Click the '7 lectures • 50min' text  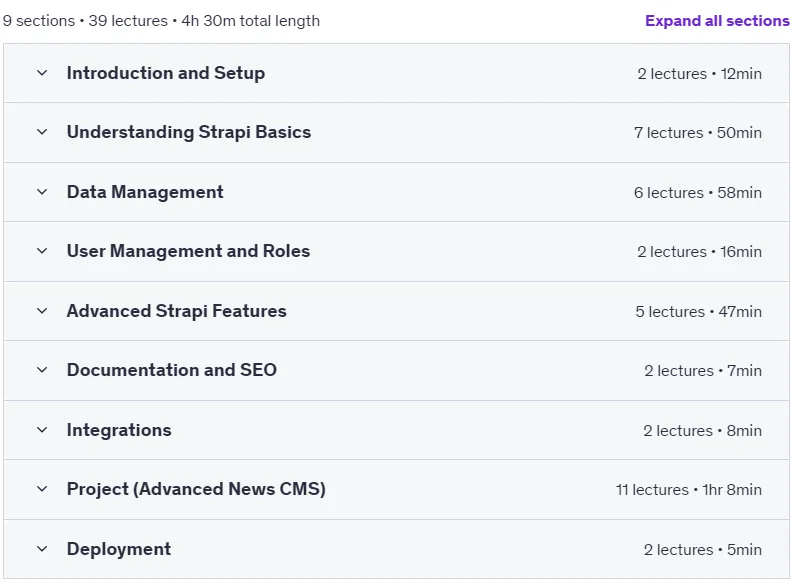[698, 133]
